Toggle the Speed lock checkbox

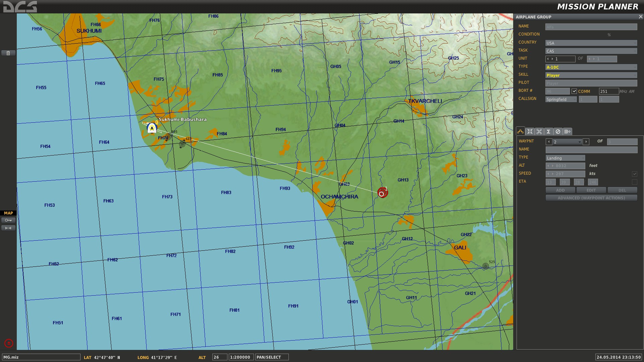[635, 174]
